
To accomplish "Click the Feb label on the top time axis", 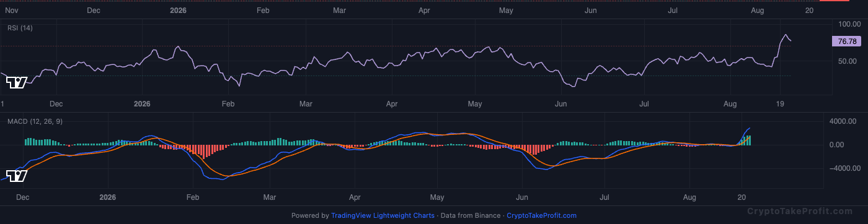I will coord(263,11).
